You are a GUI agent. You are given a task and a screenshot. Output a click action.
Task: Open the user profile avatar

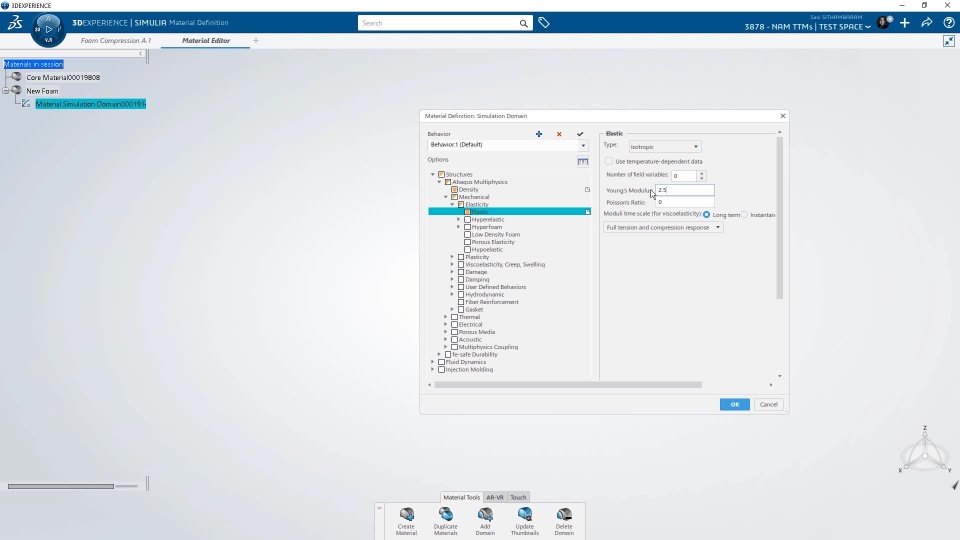(883, 23)
